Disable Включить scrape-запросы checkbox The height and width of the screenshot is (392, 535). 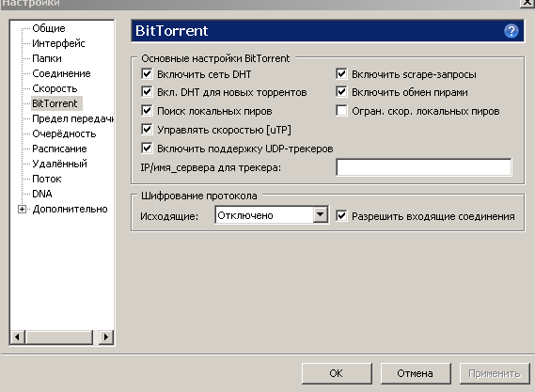coord(341,73)
